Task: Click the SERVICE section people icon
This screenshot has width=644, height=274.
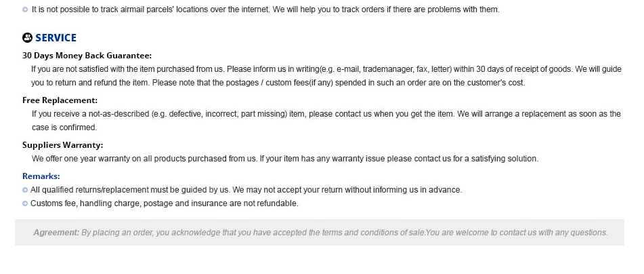Action: 28,38
